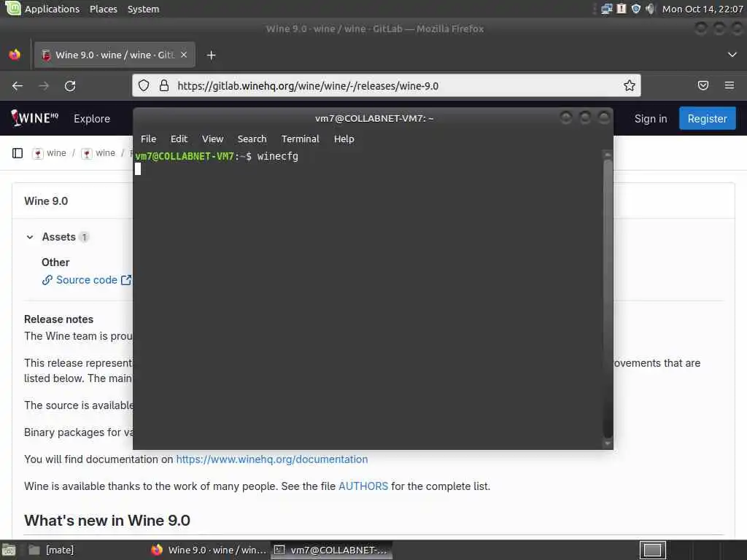Click the Sign in link

650,119
